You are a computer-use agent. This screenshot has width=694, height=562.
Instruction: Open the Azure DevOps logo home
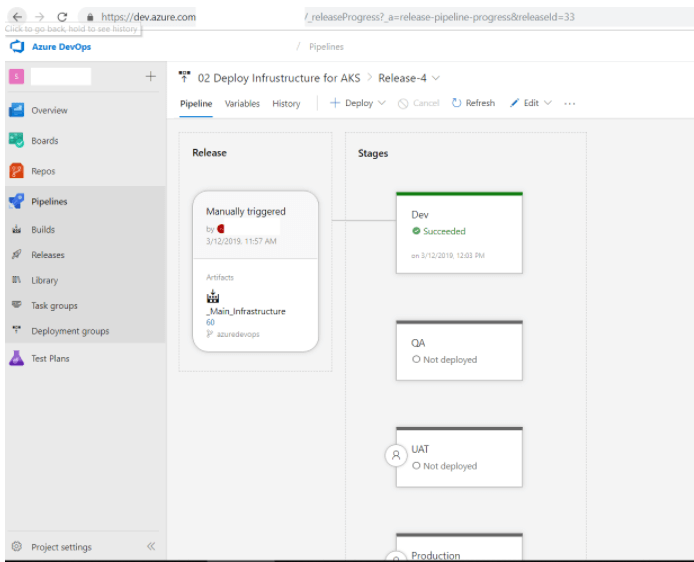click(x=17, y=46)
